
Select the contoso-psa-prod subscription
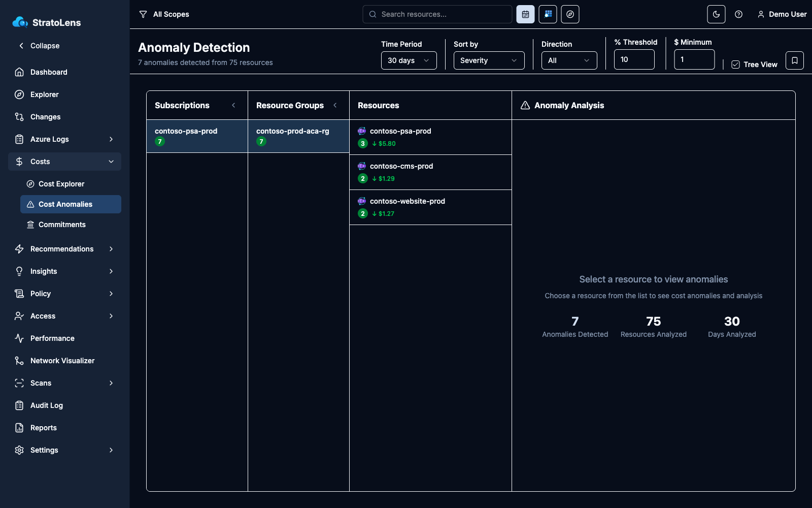tap(197, 136)
